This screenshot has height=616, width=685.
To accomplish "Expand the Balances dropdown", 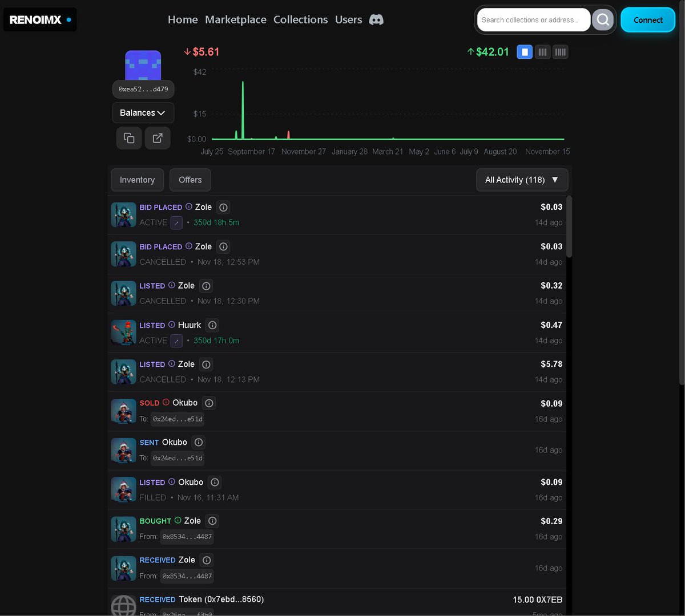I will click(143, 113).
